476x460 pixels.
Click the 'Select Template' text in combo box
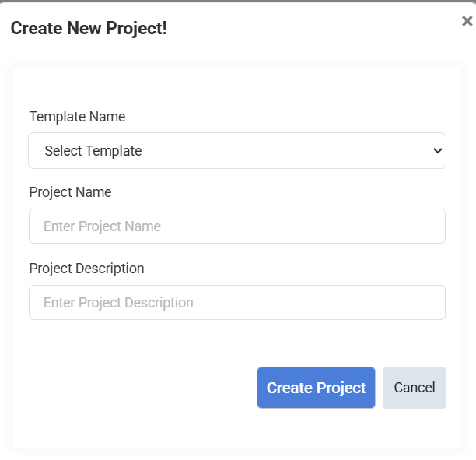tap(93, 151)
